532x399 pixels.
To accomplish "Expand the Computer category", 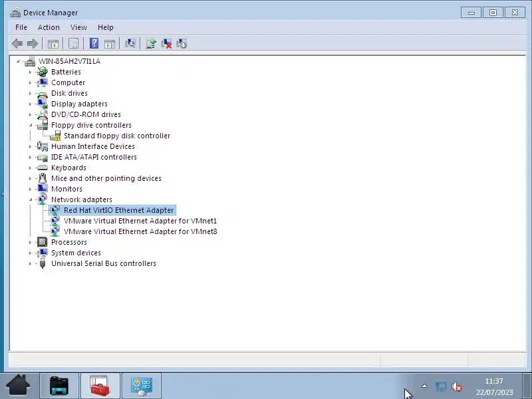I will (x=30, y=82).
